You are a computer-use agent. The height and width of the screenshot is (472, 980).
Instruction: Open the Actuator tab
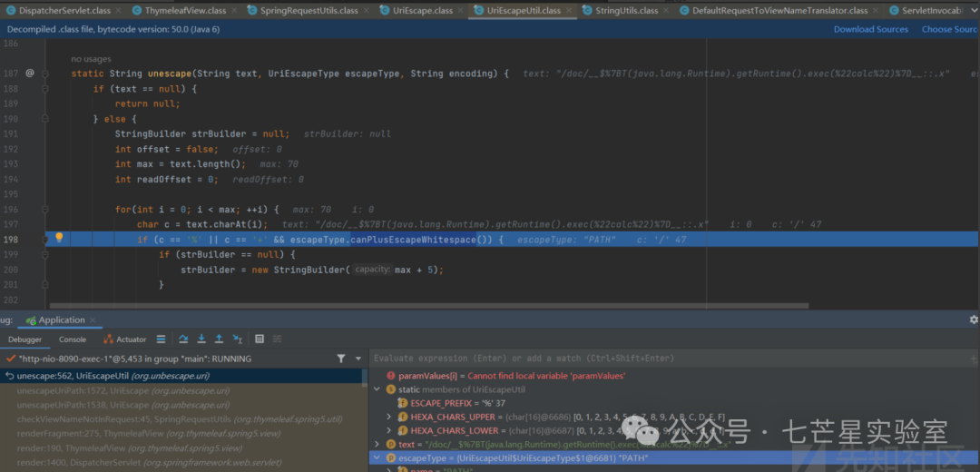point(125,339)
